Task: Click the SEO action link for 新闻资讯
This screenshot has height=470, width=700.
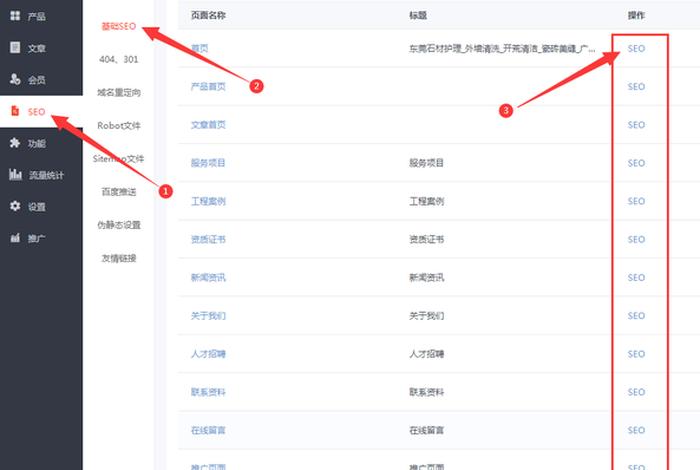Action: tap(636, 278)
